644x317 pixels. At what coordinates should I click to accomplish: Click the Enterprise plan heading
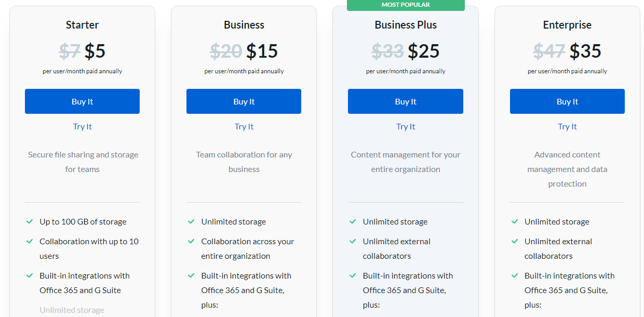[567, 25]
